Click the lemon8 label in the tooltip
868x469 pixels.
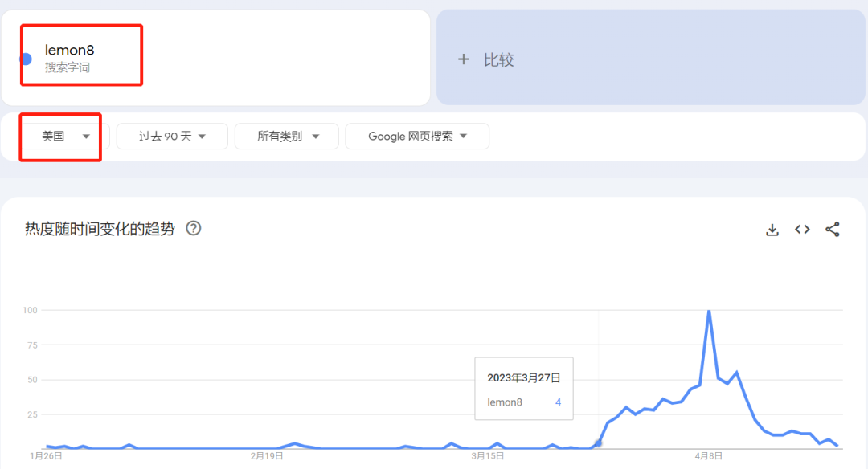(504, 402)
